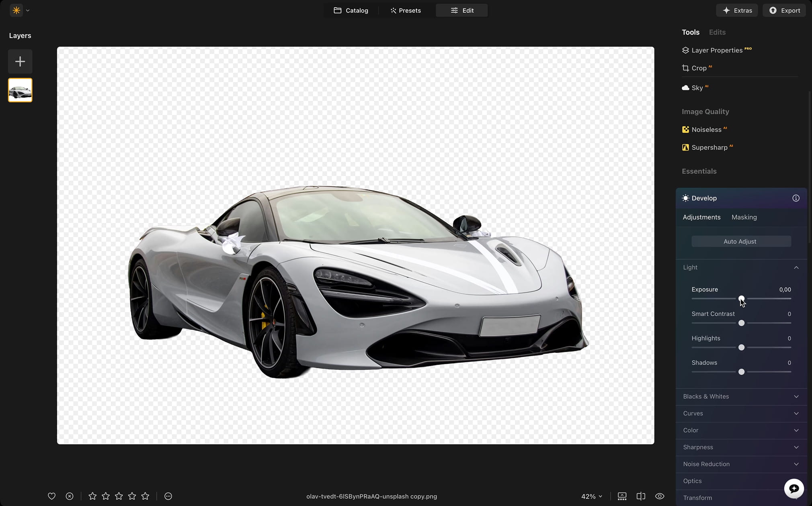Switch to the Masking tab
This screenshot has width=812, height=506.
coord(744,217)
